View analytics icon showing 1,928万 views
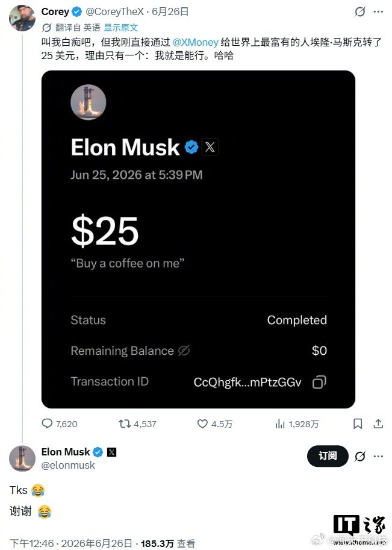 coord(280,424)
